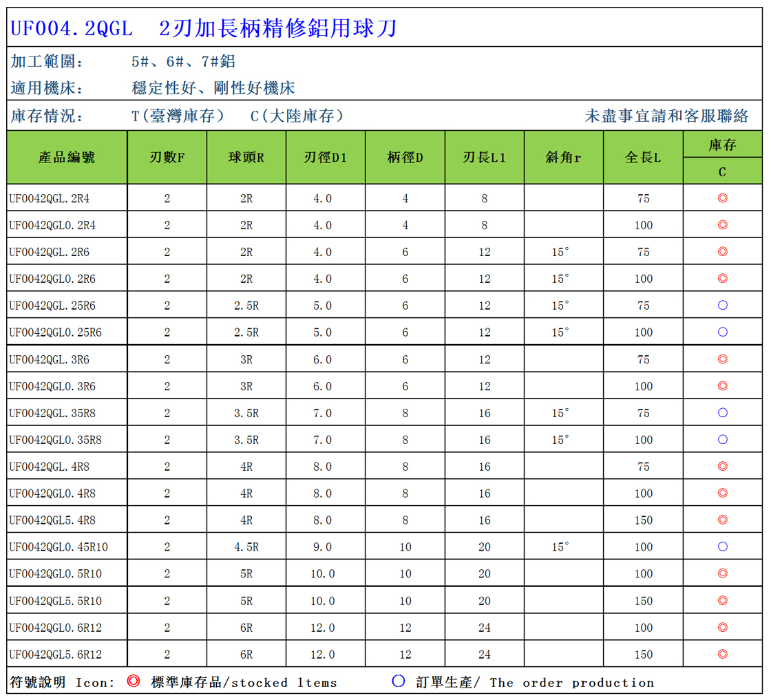Click stock icon in row UF0042QGL5.6R12
The image size is (771, 700).
tap(722, 654)
